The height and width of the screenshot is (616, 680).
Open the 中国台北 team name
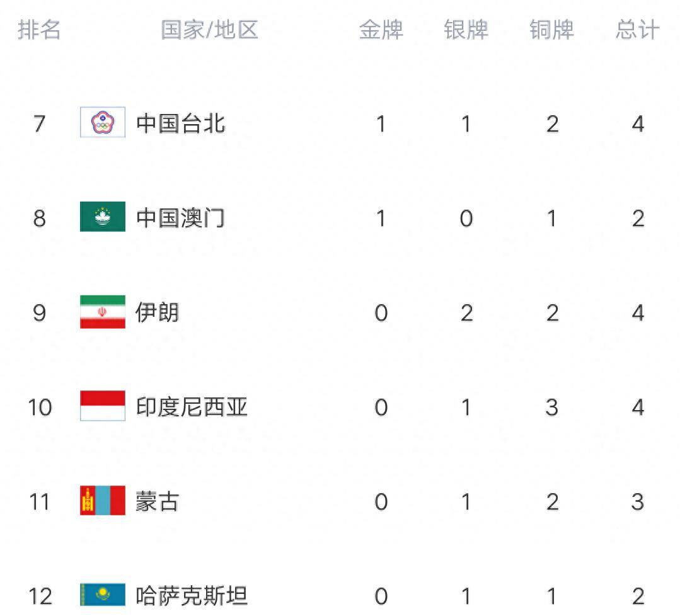(x=181, y=123)
